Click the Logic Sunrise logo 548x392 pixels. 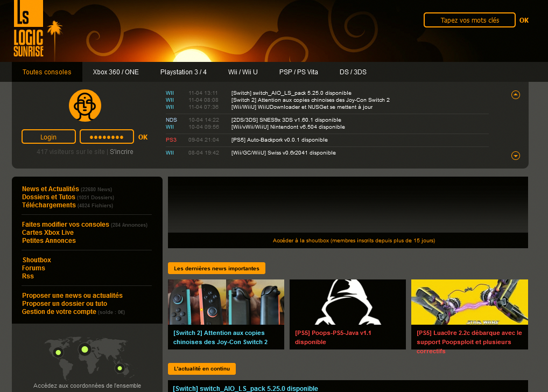(29, 30)
